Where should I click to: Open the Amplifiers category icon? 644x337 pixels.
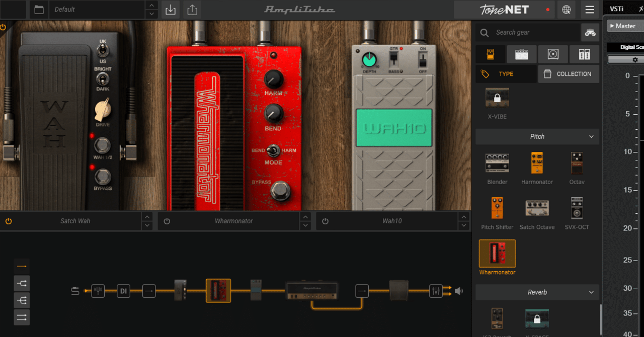[522, 54]
